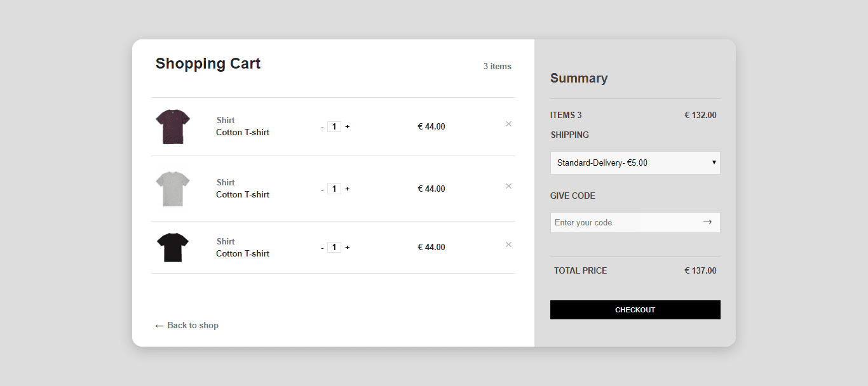Click the Enter your code field
The width and height of the screenshot is (868, 386).
(x=610, y=222)
